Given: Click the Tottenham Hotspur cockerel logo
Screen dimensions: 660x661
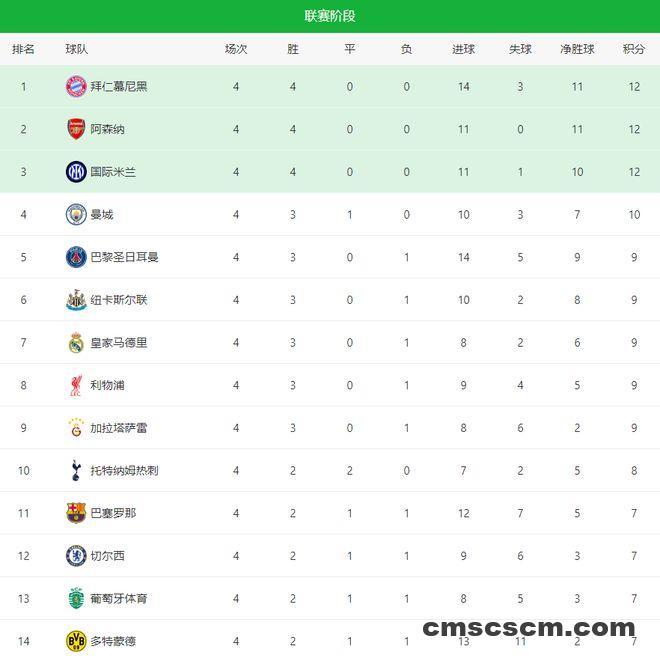Looking at the screenshot, I should pyautogui.click(x=76, y=470).
